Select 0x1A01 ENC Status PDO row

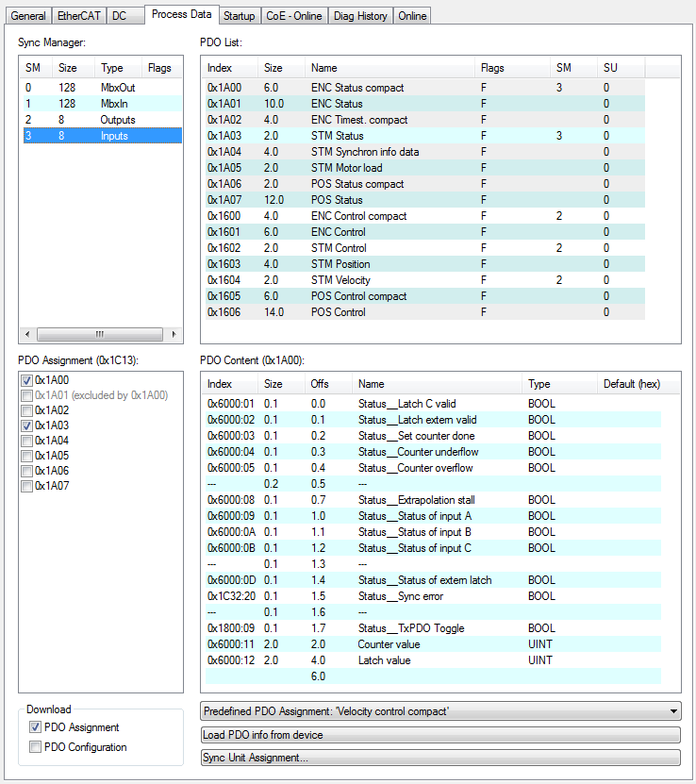click(x=424, y=104)
